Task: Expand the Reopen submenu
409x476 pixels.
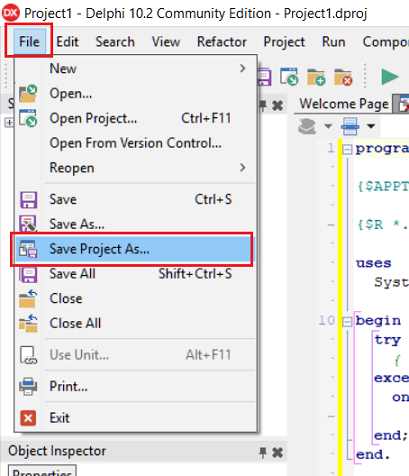Action: point(136,168)
